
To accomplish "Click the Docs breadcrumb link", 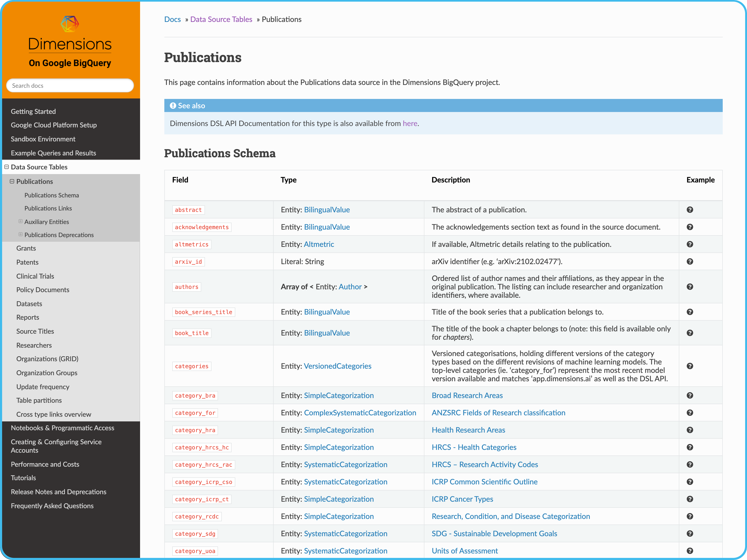I will 172,19.
